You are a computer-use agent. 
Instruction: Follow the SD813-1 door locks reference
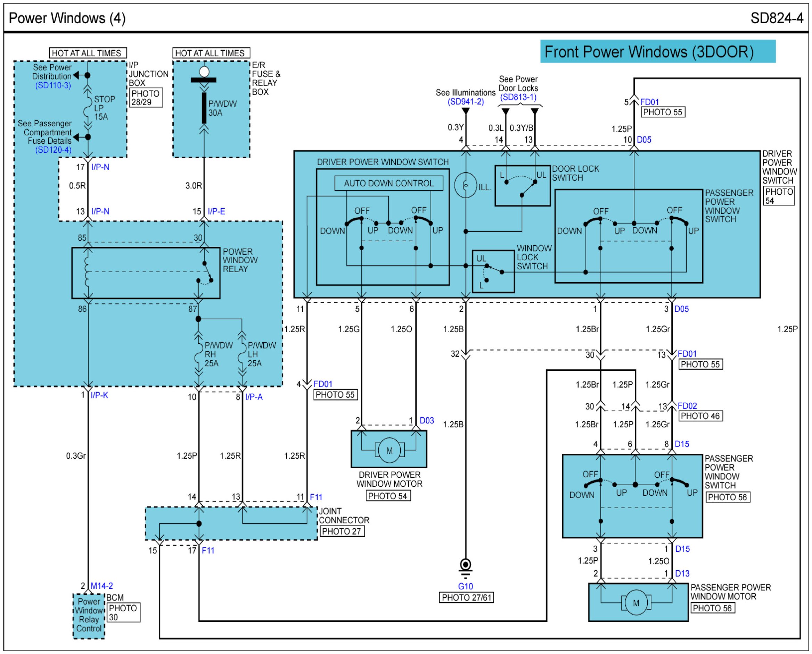518,97
